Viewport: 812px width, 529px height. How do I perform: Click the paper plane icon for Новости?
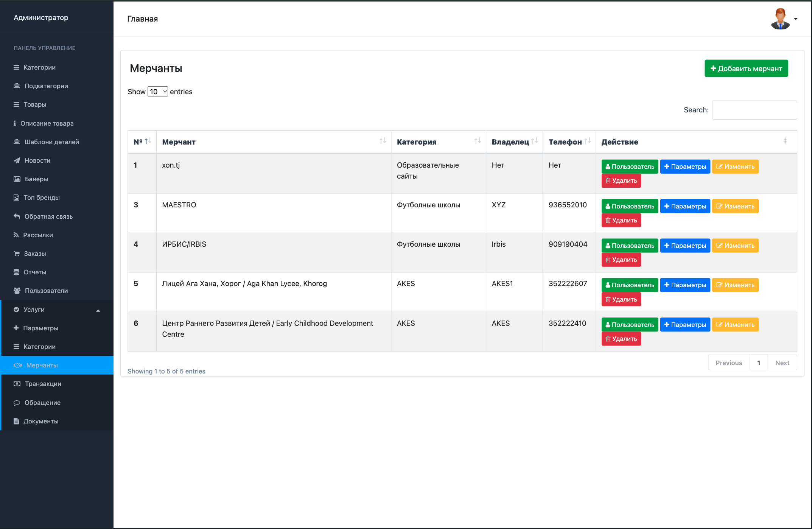[x=17, y=160]
